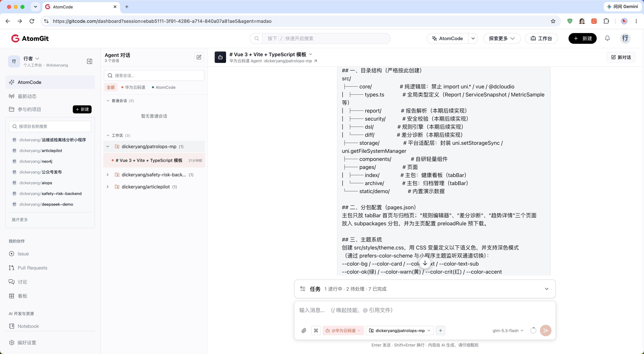The height and width of the screenshot is (354, 644).
Task: Click 展开更多 to show more projects
Action: pos(20,220)
